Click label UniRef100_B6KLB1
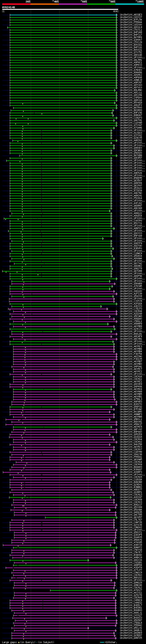 click(x=131, y=334)
